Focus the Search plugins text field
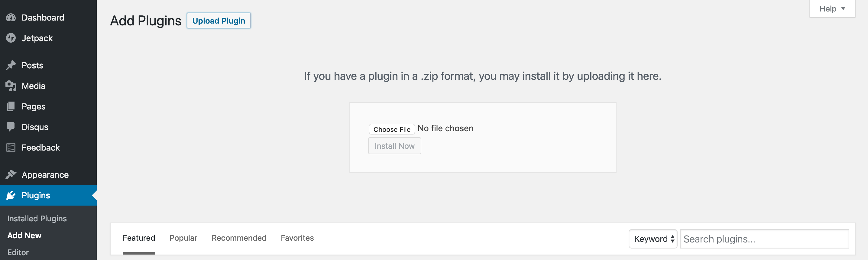 [764, 239]
